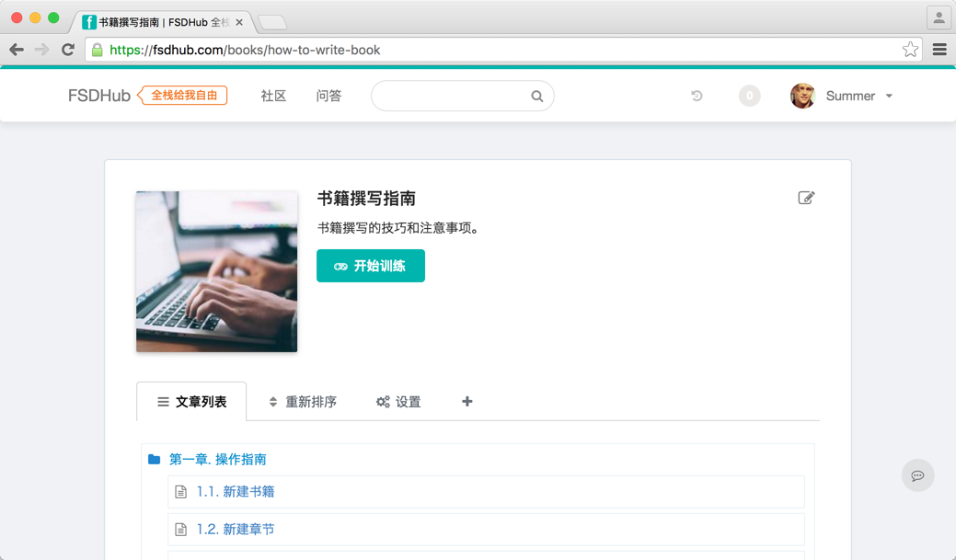Click the edit book pencil icon
The width and height of the screenshot is (956, 560).
tap(806, 198)
